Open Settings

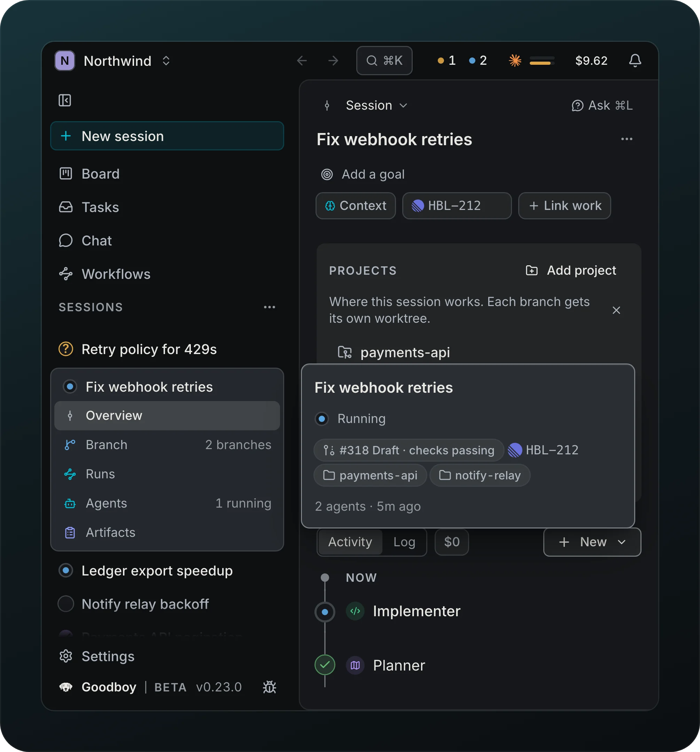[x=167, y=656]
